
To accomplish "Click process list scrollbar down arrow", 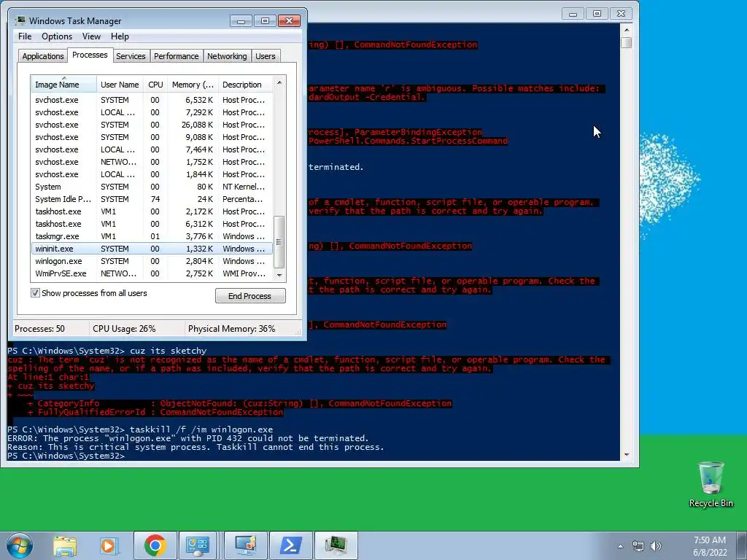I will [x=279, y=275].
